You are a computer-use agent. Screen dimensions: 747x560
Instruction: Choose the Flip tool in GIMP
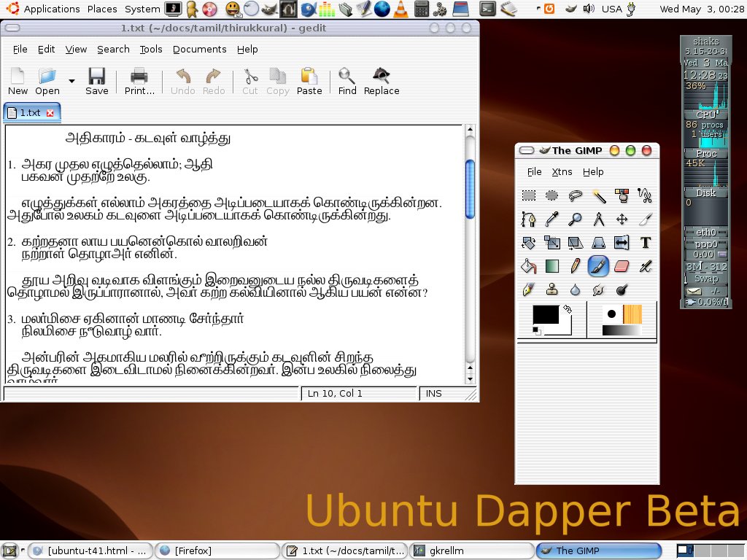(622, 243)
